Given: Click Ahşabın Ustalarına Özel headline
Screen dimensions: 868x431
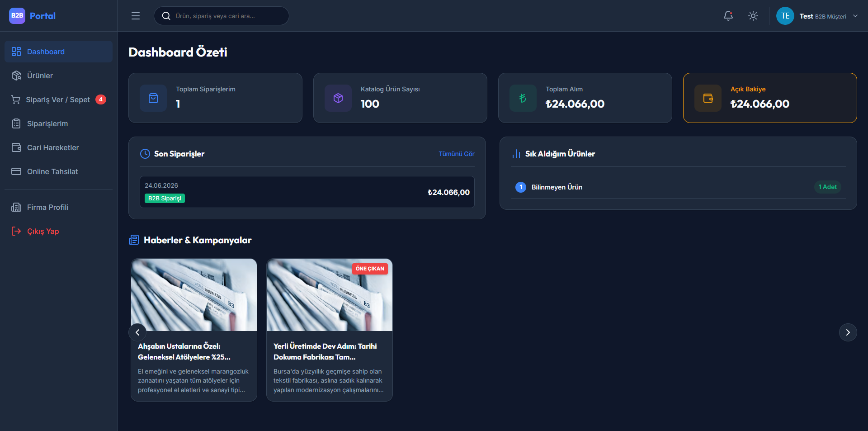Looking at the screenshot, I should (x=184, y=351).
